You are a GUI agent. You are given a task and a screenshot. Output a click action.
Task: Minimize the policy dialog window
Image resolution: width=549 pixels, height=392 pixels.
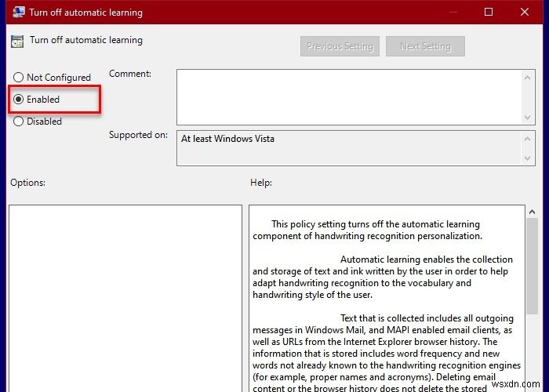[x=453, y=12]
